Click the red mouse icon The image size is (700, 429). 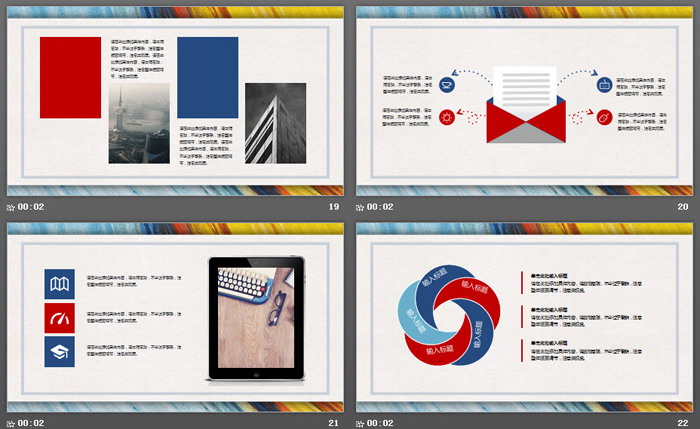click(604, 118)
